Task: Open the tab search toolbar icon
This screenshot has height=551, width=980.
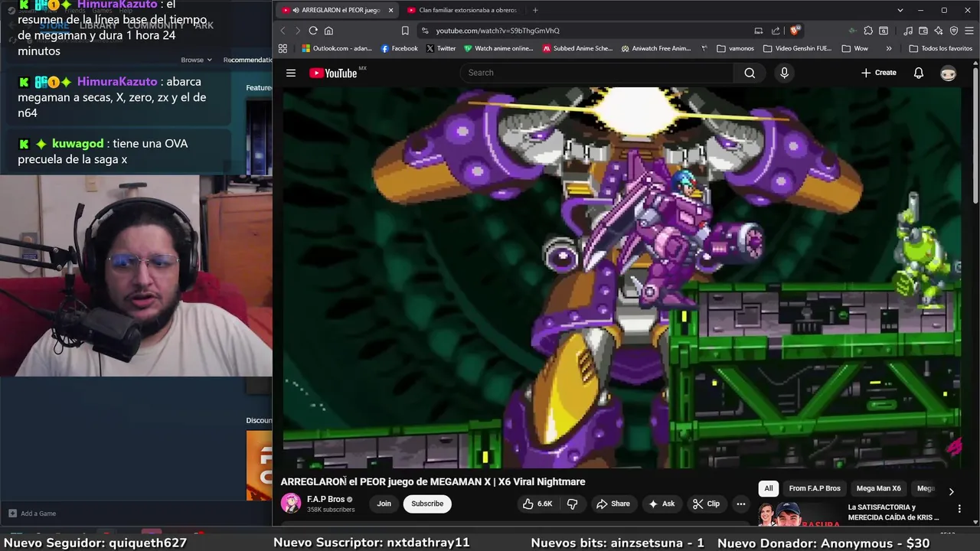Action: (884, 31)
